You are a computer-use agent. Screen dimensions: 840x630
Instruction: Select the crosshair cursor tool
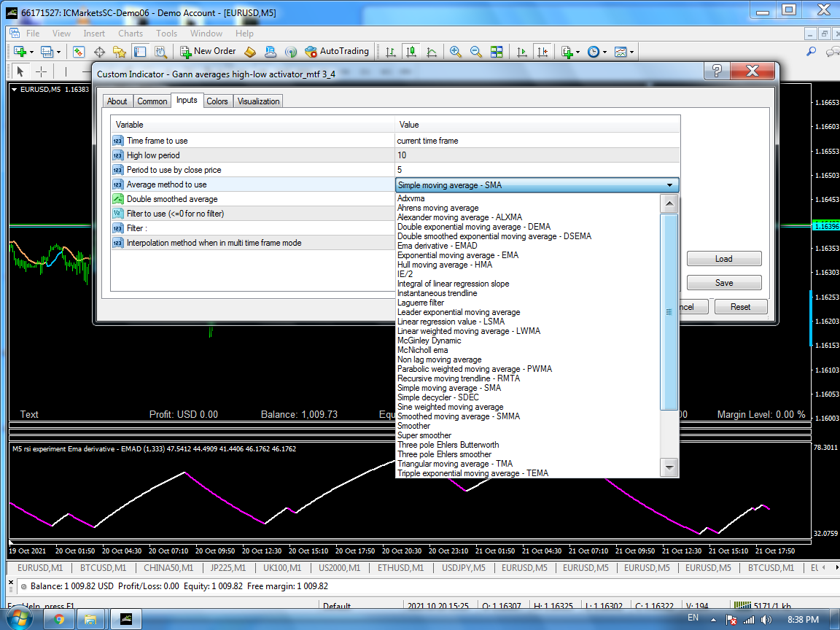point(42,71)
